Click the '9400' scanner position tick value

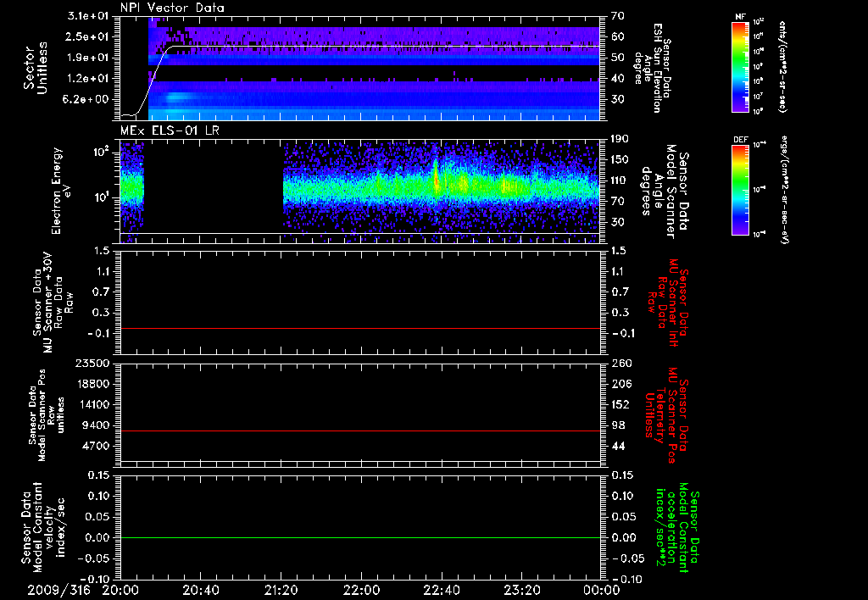pyautogui.click(x=97, y=425)
